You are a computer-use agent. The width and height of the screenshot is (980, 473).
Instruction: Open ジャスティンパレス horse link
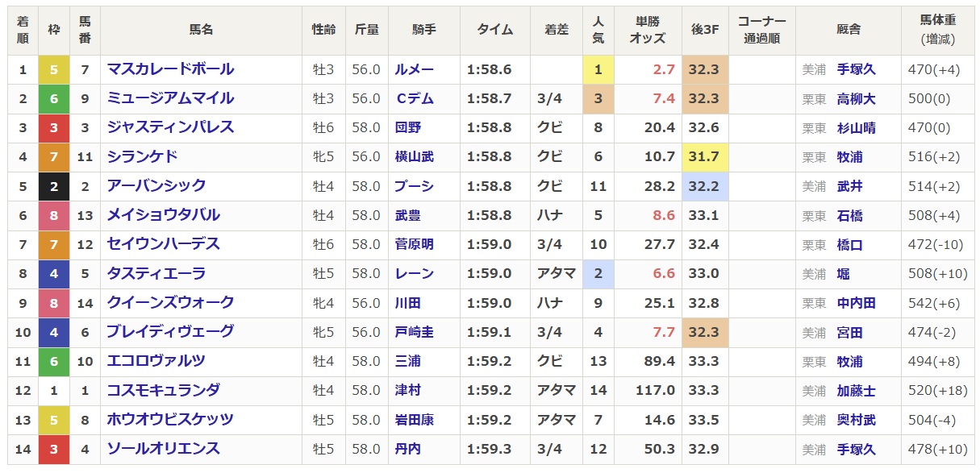click(170, 127)
